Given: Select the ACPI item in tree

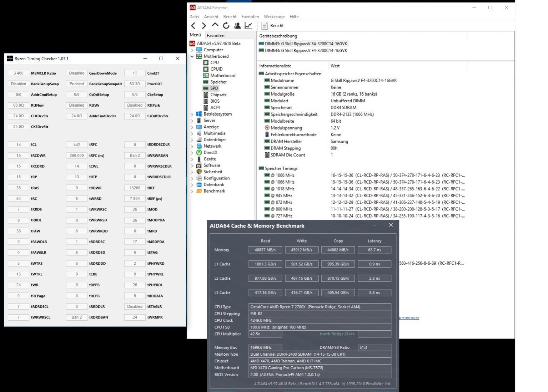Looking at the screenshot, I should (215, 108).
